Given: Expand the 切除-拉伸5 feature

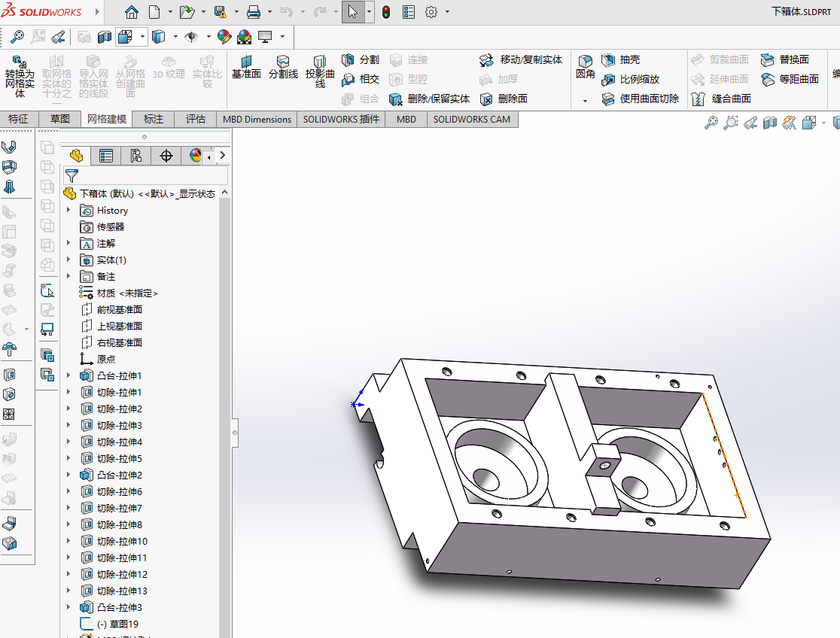Looking at the screenshot, I should [68, 458].
